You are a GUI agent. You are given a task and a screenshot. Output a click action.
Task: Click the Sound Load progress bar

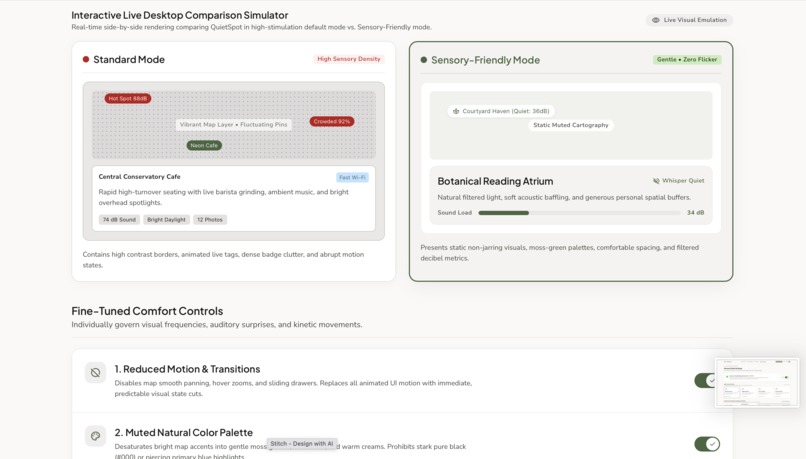[x=579, y=213]
